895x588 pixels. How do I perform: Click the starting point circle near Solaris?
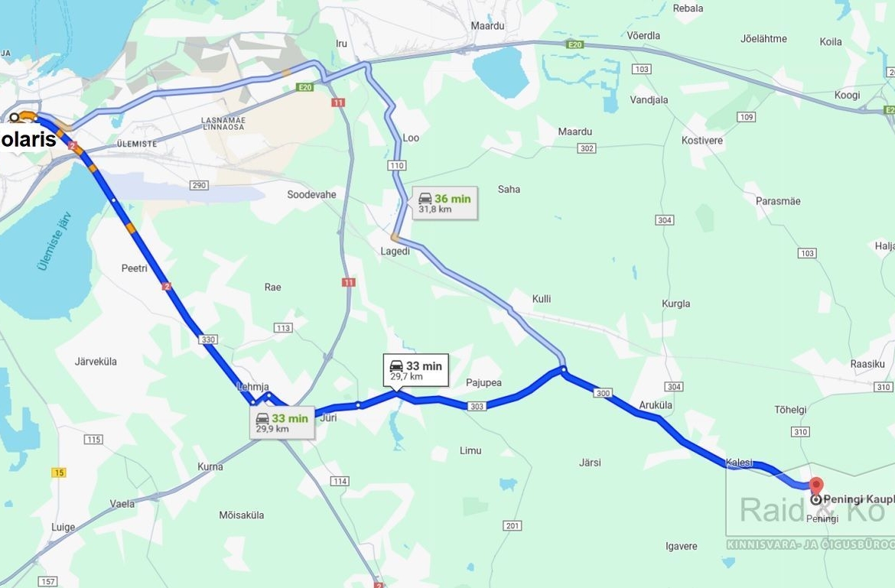(15, 118)
